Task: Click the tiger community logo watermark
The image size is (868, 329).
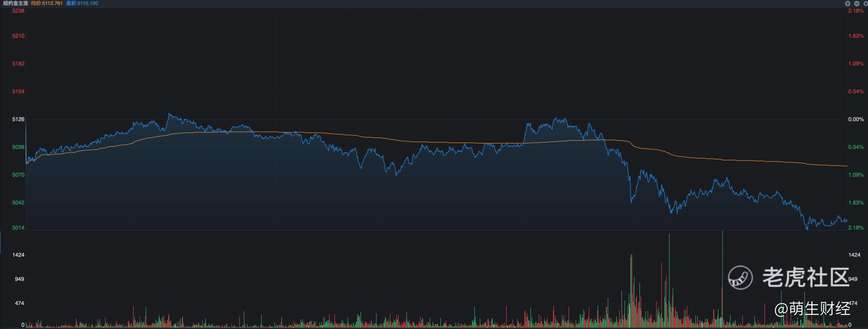Action: coord(740,278)
